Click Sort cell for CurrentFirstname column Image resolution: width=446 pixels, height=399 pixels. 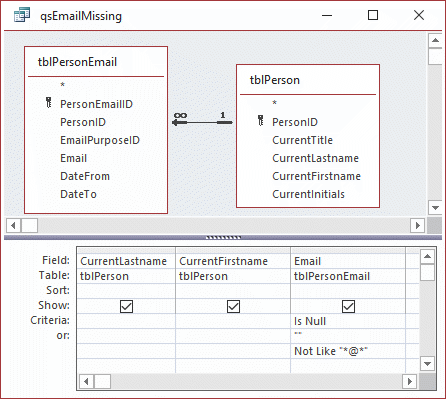[233, 291]
